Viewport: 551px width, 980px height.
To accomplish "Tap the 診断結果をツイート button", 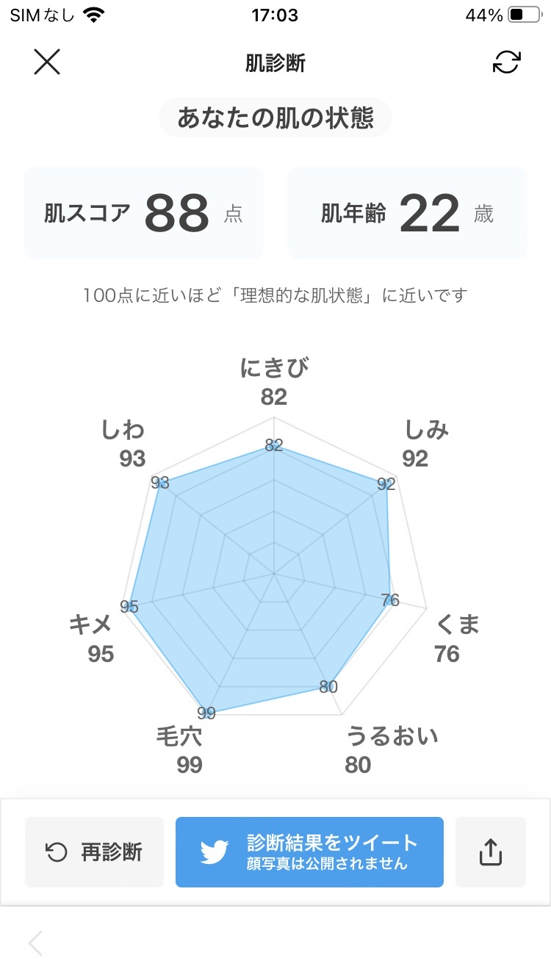I will (x=309, y=851).
